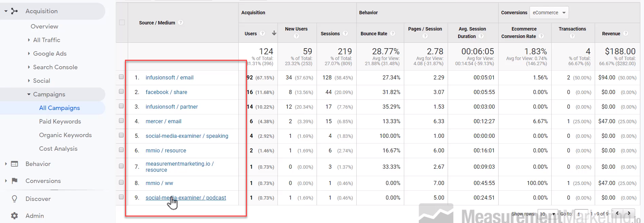Open help icon beside Ecommerce Conversion Rate
This screenshot has height=223, width=644.
541,36
